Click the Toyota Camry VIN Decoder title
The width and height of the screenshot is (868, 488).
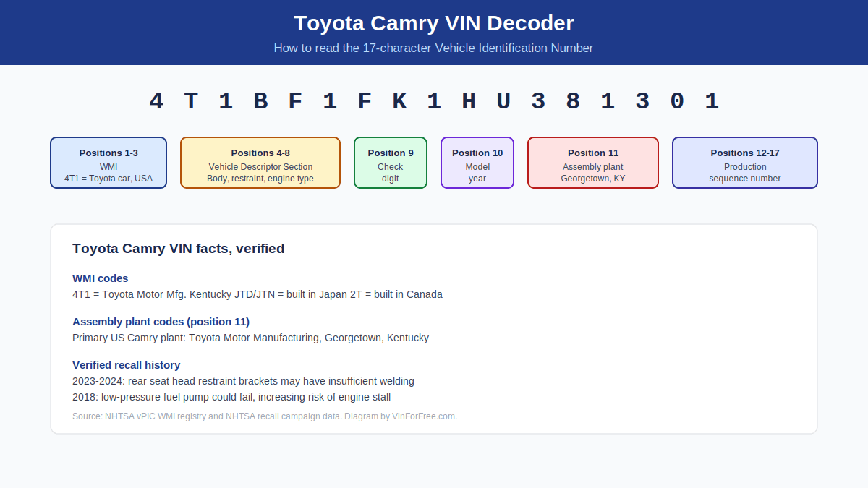434,23
